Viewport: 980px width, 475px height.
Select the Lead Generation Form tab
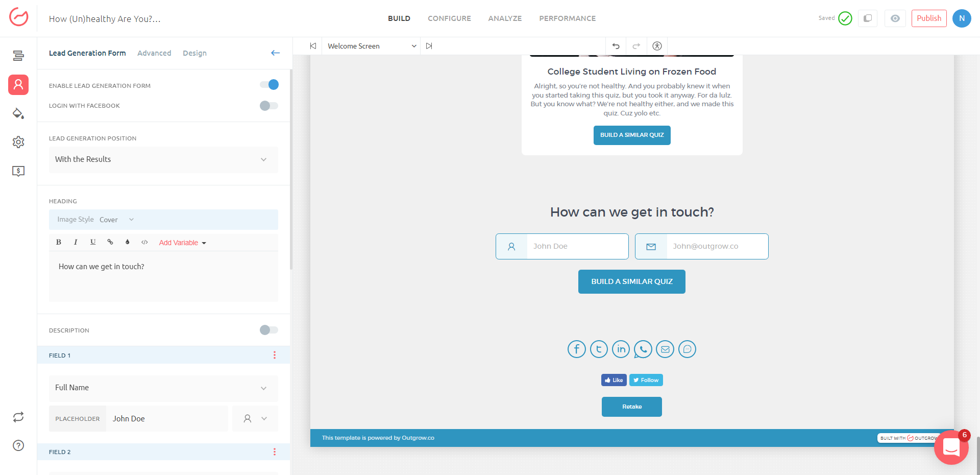point(87,53)
